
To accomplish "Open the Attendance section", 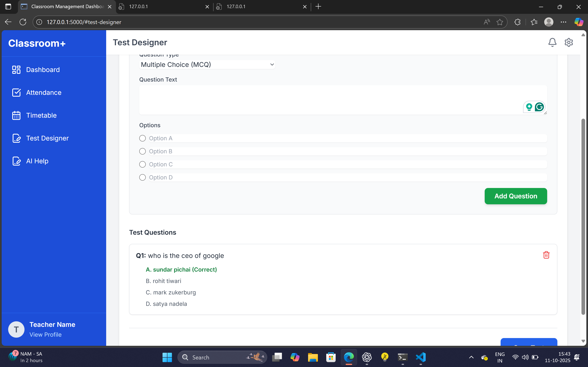I will pyautogui.click(x=43, y=93).
